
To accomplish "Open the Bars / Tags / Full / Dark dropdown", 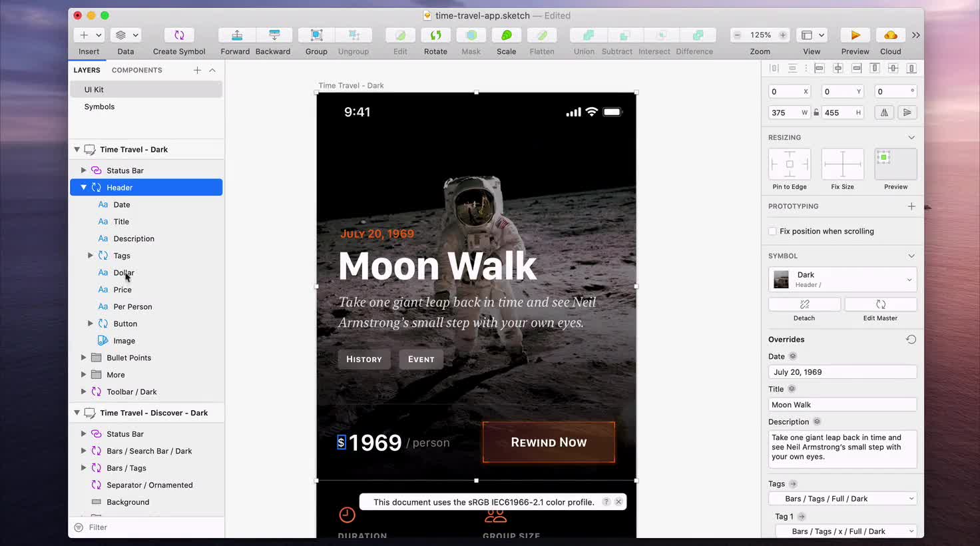I will [843, 499].
